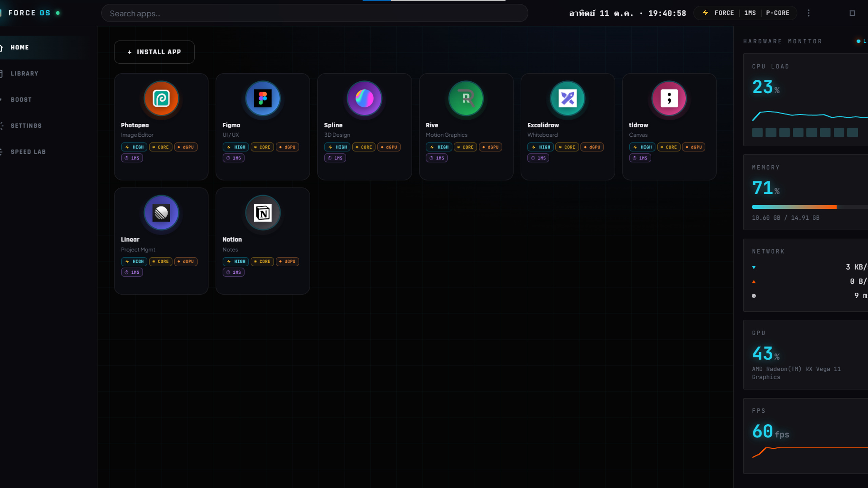Screen dimensions: 868x488
Task: Click the 'Whiteboard' subtitle
Action: pos(542,135)
